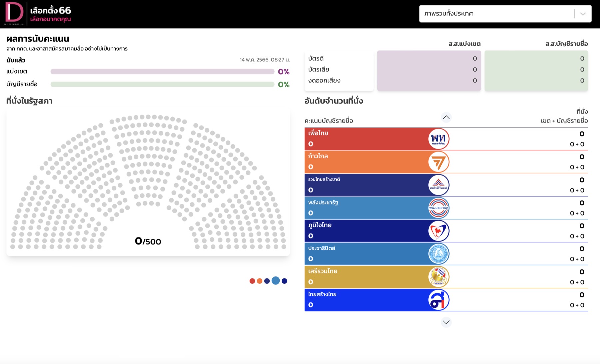Click the ภูมิใจไทย heart logo
The height and width of the screenshot is (364, 600).
click(439, 231)
